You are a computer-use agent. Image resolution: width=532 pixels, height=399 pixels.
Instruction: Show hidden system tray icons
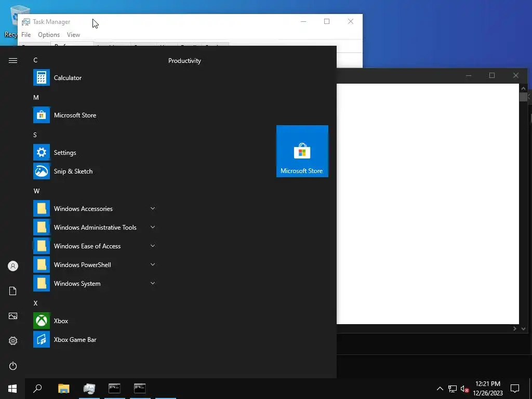click(x=440, y=389)
